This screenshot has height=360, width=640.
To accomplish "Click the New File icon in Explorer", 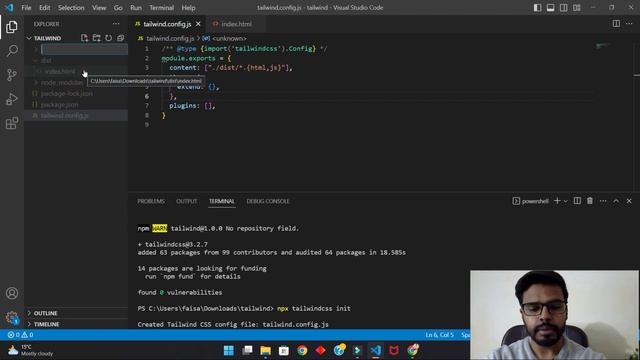I will click(84, 38).
